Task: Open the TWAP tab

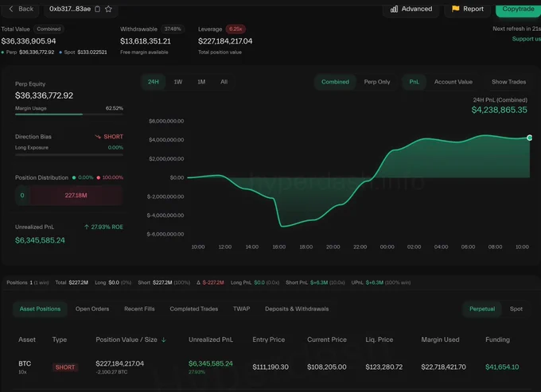Action: 242,309
